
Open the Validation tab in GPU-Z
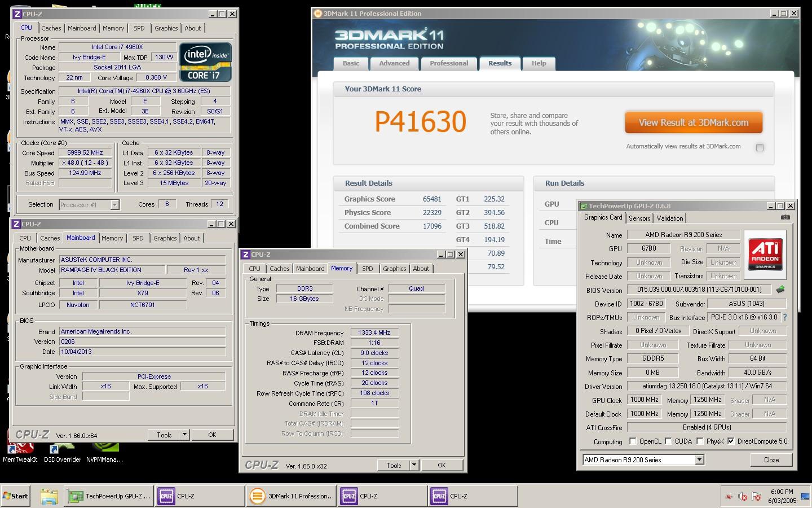(670, 218)
